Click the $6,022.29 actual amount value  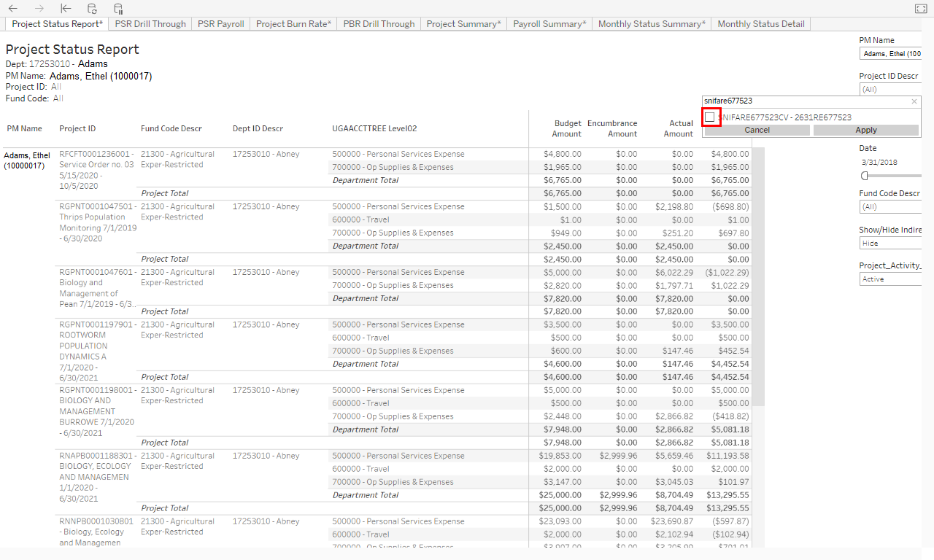click(x=674, y=272)
